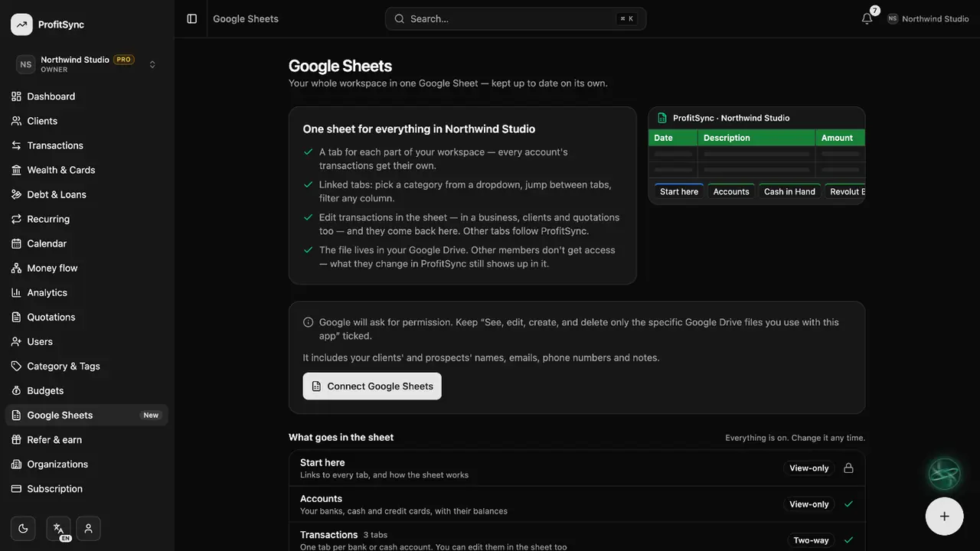This screenshot has height=551, width=980.
Task: Open Organizations in the sidebar
Action: click(87, 464)
